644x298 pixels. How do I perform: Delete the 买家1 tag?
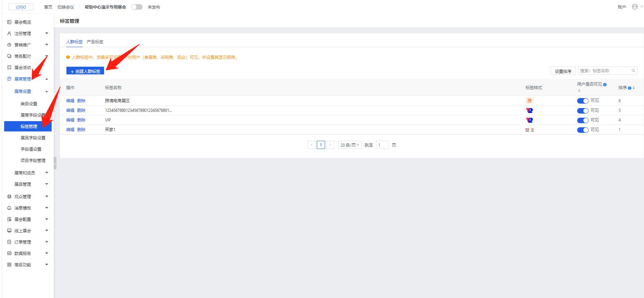click(81, 130)
